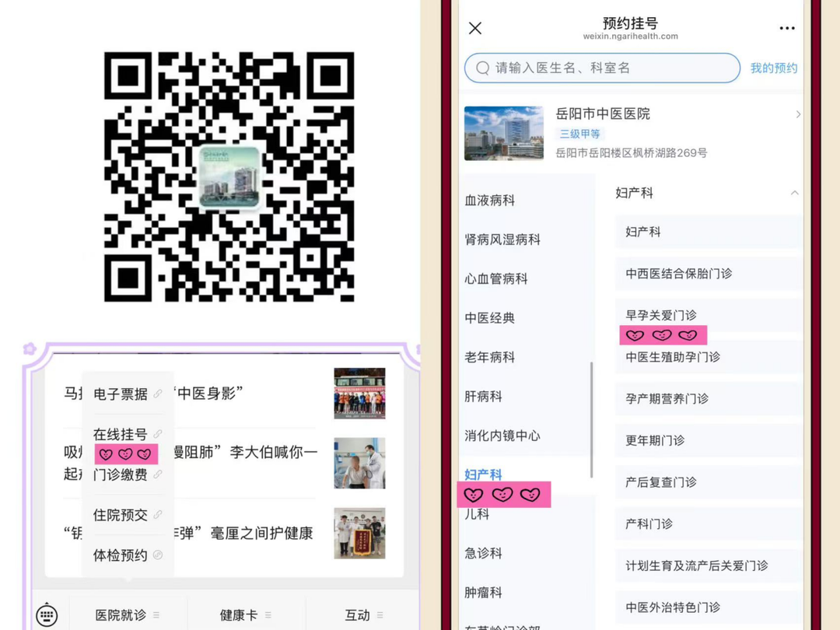
Task: Switch to keyboard input icon
Action: point(47,614)
